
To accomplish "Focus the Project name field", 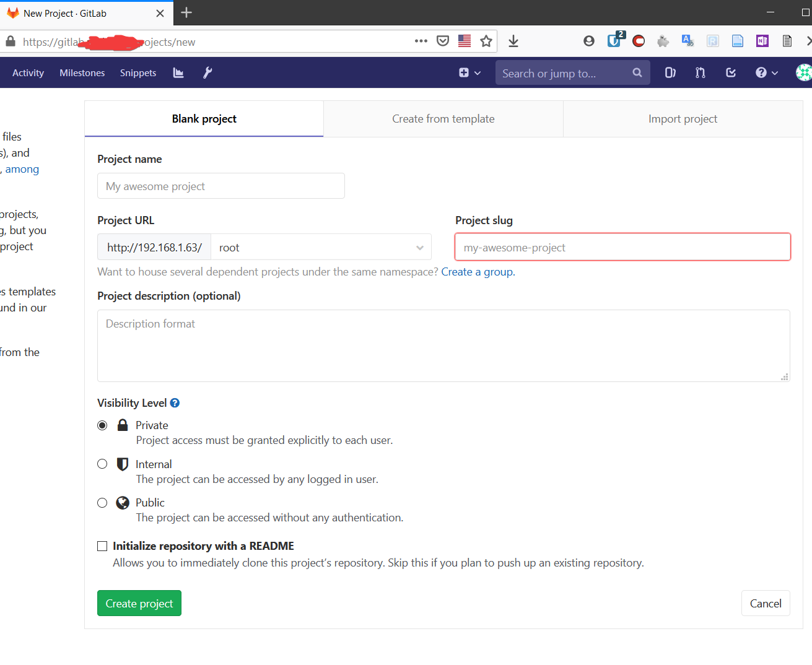I will tap(221, 186).
